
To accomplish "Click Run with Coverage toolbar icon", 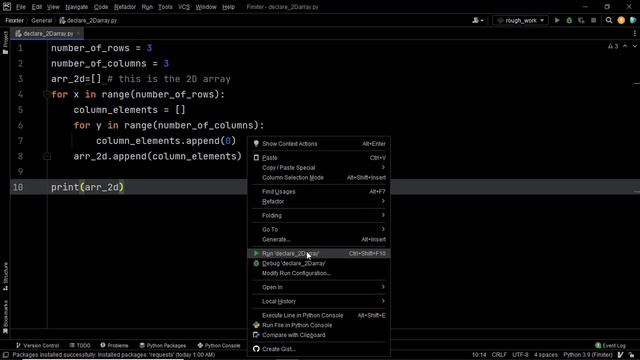I will (x=581, y=20).
